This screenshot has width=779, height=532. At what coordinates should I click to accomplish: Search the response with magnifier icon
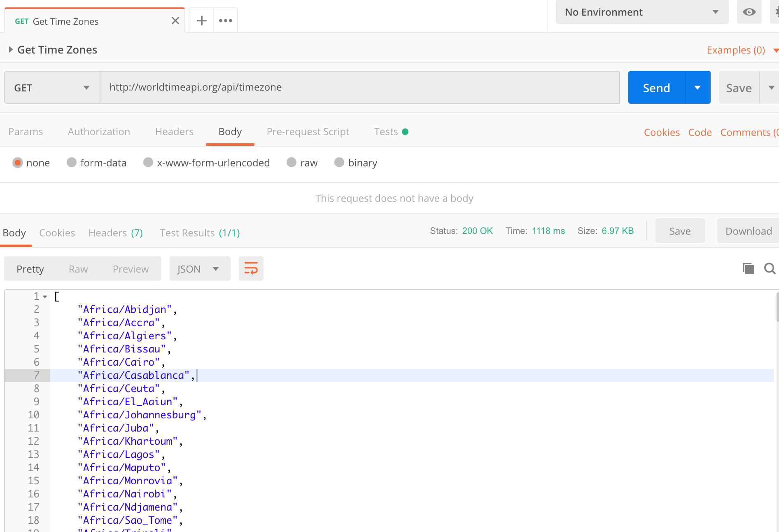tap(770, 268)
